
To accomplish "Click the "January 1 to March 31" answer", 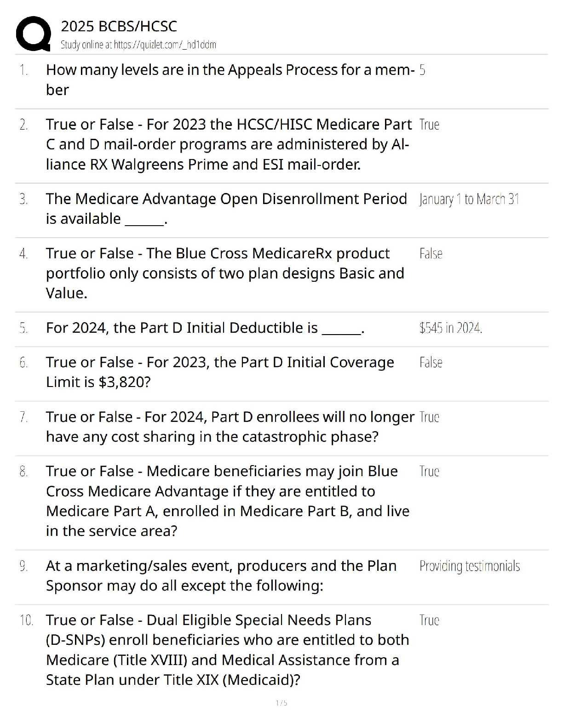I will [469, 199].
